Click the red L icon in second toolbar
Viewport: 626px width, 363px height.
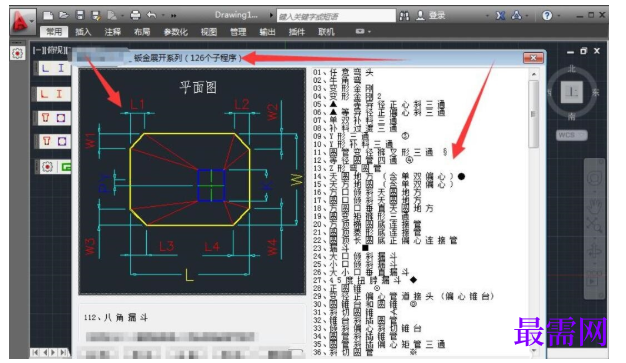pyautogui.click(x=45, y=94)
